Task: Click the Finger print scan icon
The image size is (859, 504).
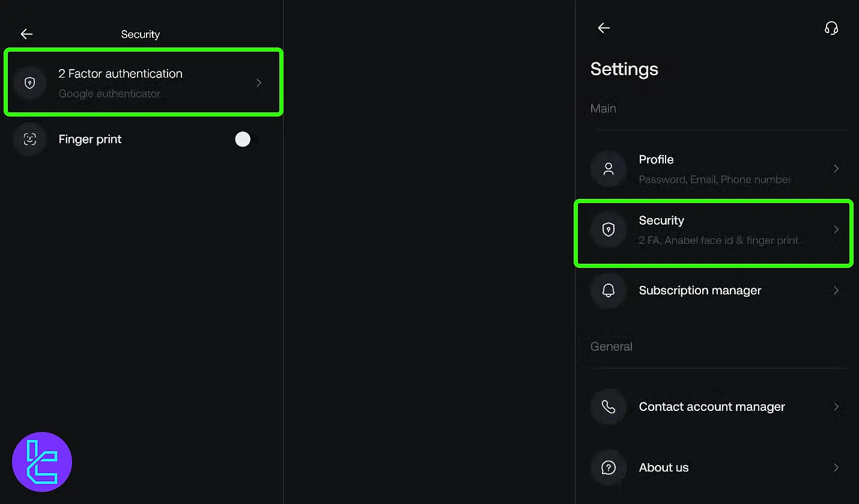Action: [x=29, y=139]
